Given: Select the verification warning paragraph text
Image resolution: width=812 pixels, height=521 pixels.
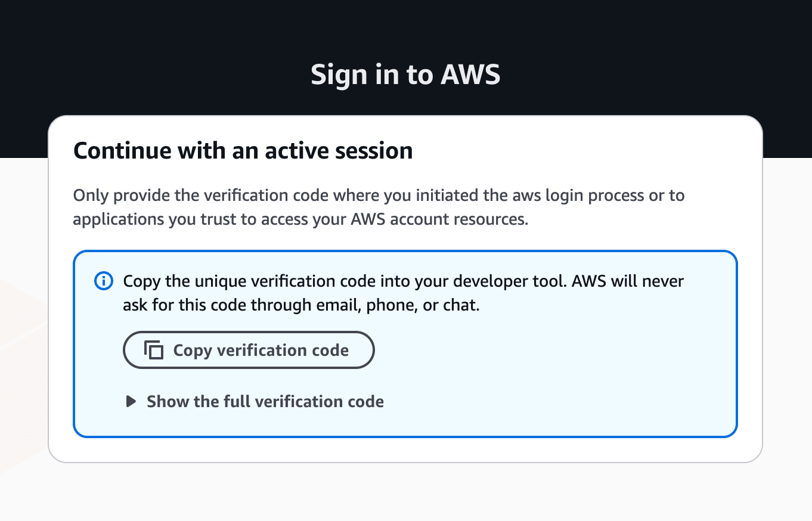Looking at the screenshot, I should tap(403, 292).
